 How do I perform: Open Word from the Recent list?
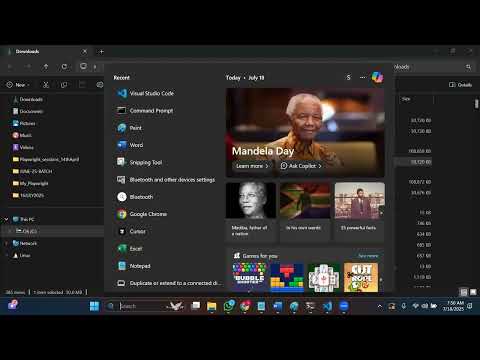(x=130, y=145)
